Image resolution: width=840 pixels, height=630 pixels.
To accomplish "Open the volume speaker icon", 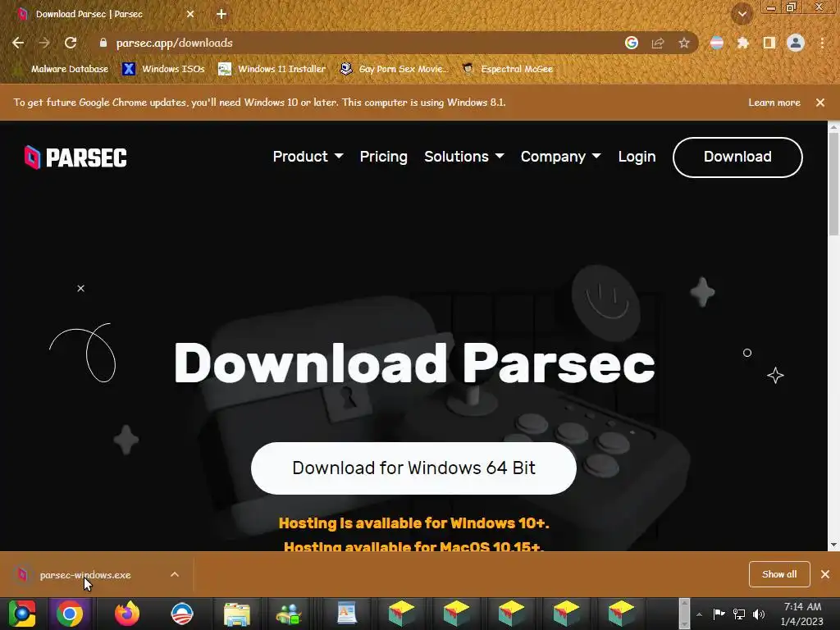I will [x=759, y=614].
